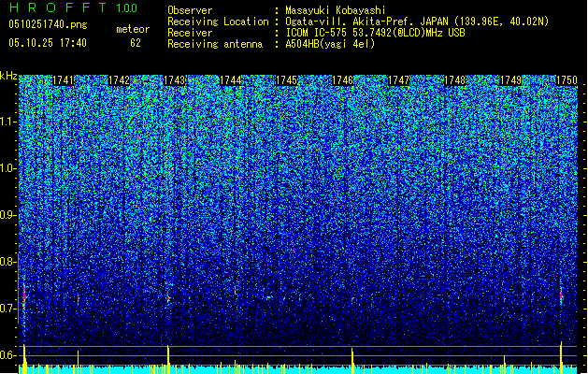Click the 1750 time marker
The height and width of the screenshot is (374, 588).
566,80
